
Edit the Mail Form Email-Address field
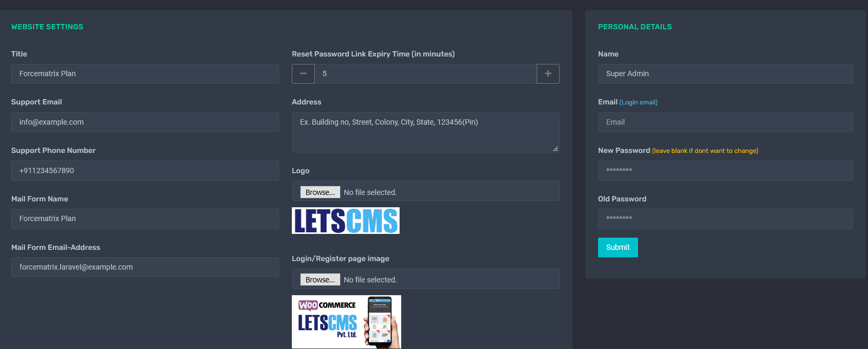pos(145,267)
